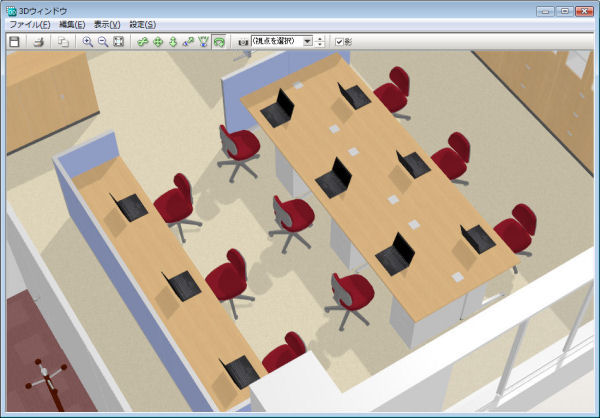This screenshot has width=600, height=418.
Task: Click the viewpoint stepper up arrow
Action: pos(320,39)
